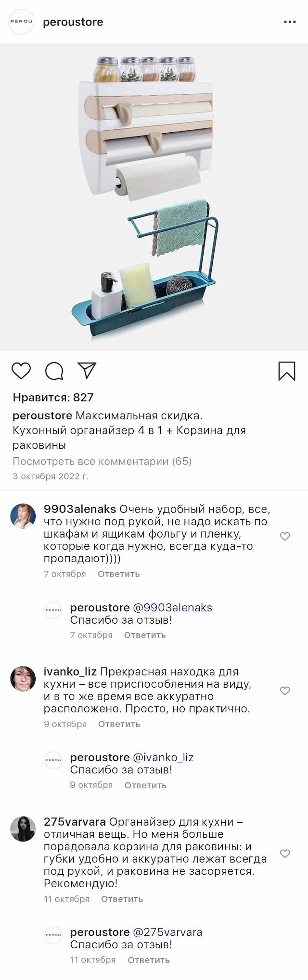This screenshot has width=308, height=980.
Task: Tap the comment speech bubble icon
Action: point(54,371)
